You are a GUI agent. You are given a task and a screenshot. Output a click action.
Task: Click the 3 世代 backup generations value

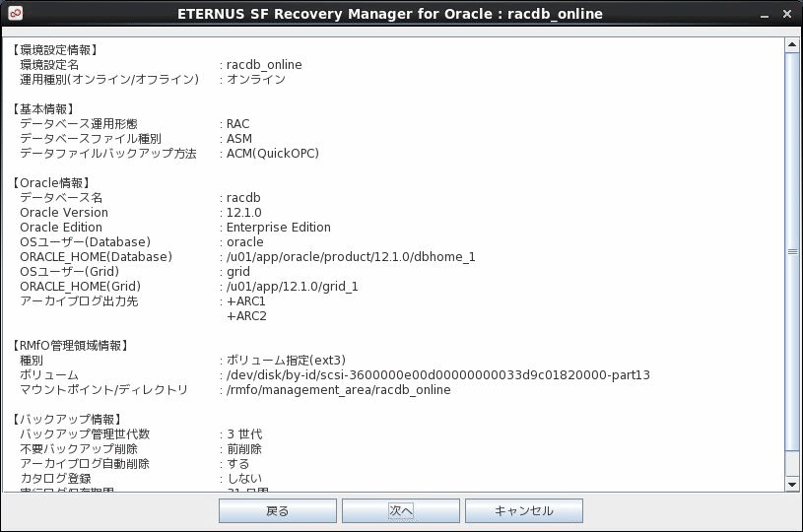point(244,434)
